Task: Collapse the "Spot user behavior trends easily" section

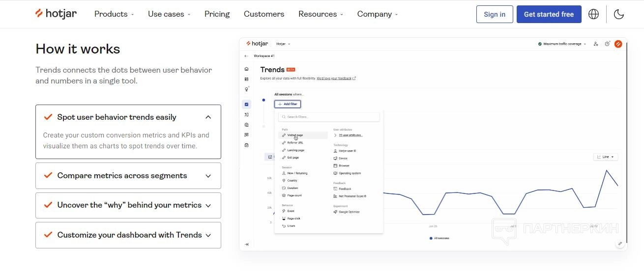Action: coord(208,117)
